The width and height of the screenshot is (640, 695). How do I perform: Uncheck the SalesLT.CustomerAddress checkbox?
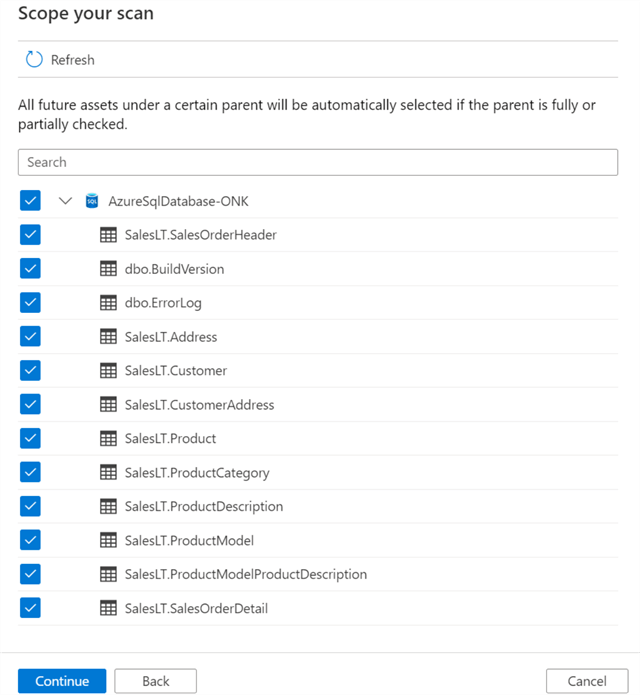(x=30, y=405)
